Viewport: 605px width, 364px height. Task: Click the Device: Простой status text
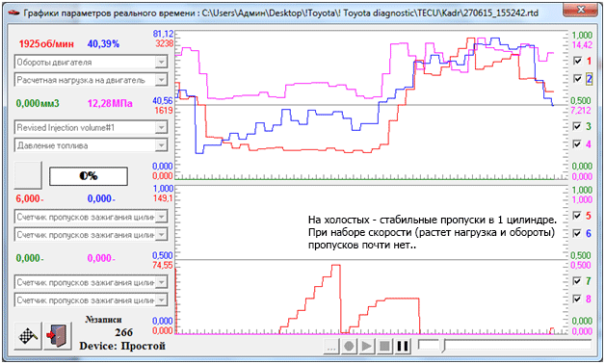(122, 346)
